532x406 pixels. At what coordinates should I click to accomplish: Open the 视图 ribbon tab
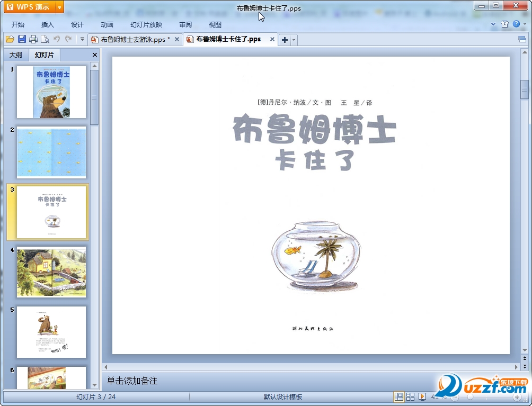tap(215, 25)
